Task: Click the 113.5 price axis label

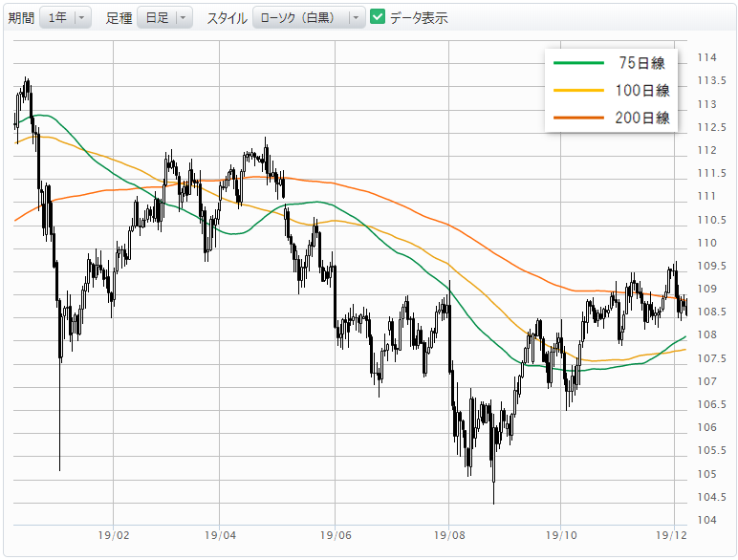Action: 711,80
